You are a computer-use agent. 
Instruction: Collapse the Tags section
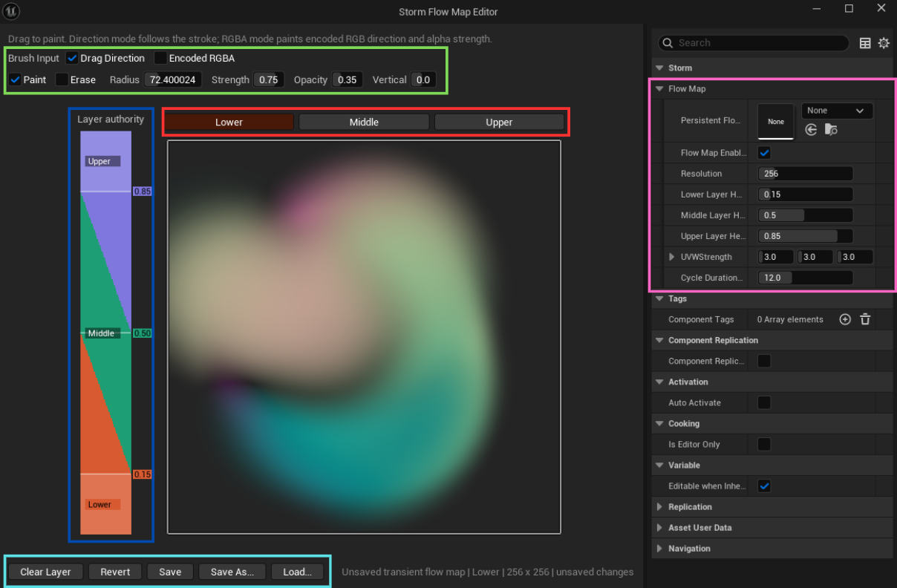tap(659, 298)
